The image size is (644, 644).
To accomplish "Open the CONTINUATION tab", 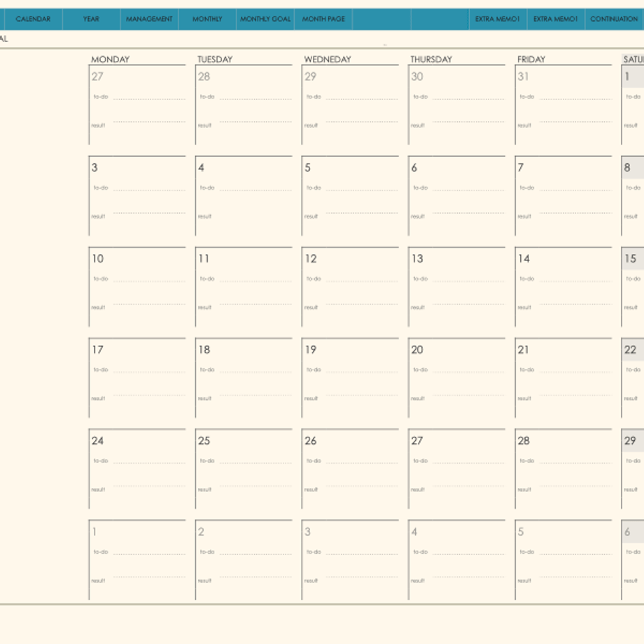I will (x=615, y=19).
